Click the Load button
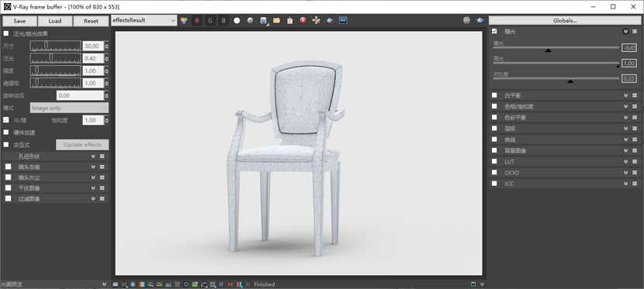 (55, 21)
